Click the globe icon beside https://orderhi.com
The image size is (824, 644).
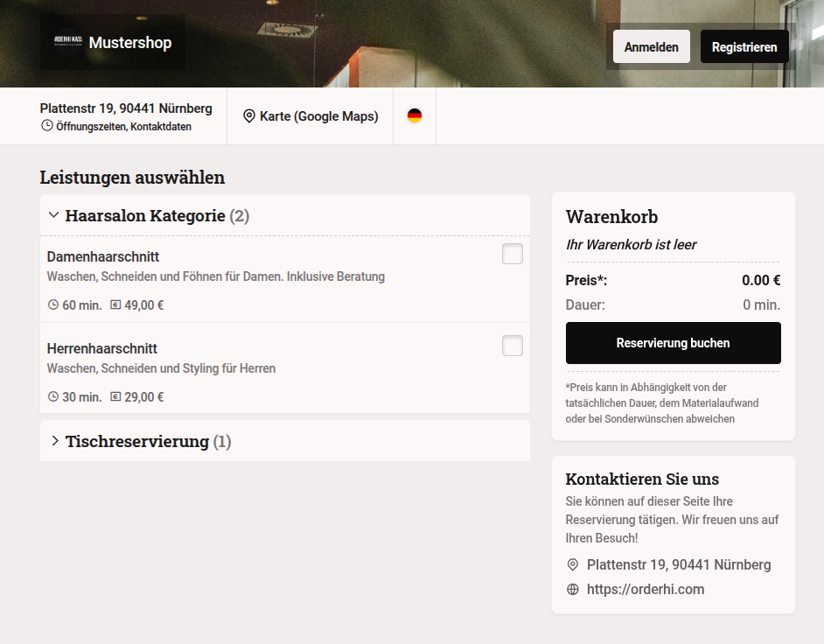click(x=573, y=589)
